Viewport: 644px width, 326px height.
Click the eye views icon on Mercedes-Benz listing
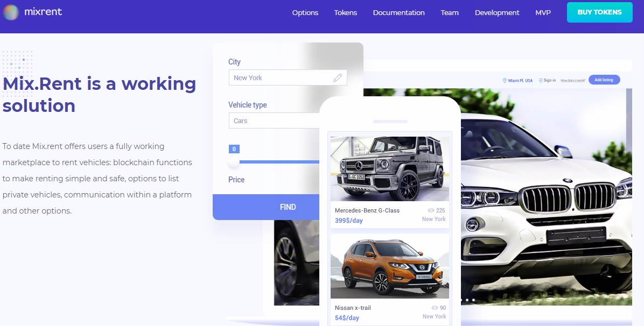[x=431, y=210]
